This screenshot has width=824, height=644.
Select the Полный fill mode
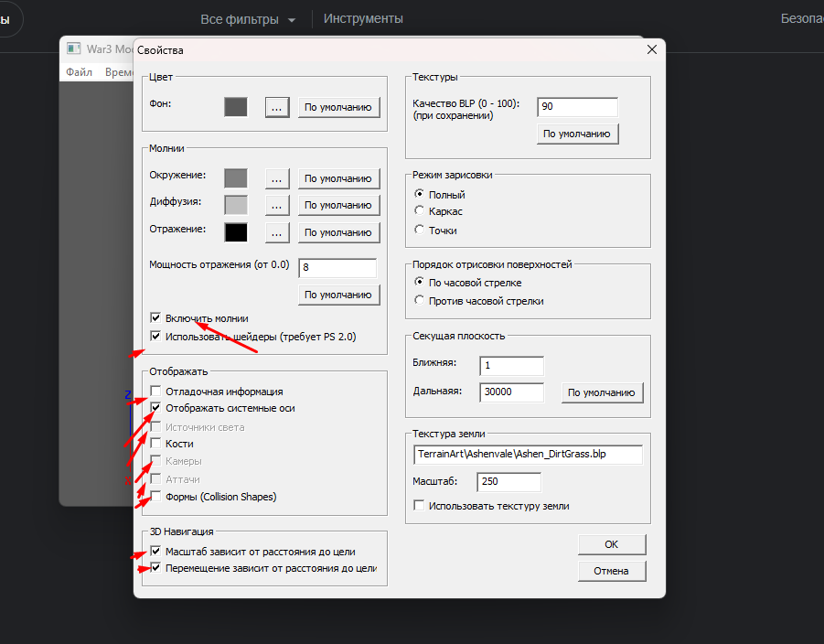[x=419, y=194]
